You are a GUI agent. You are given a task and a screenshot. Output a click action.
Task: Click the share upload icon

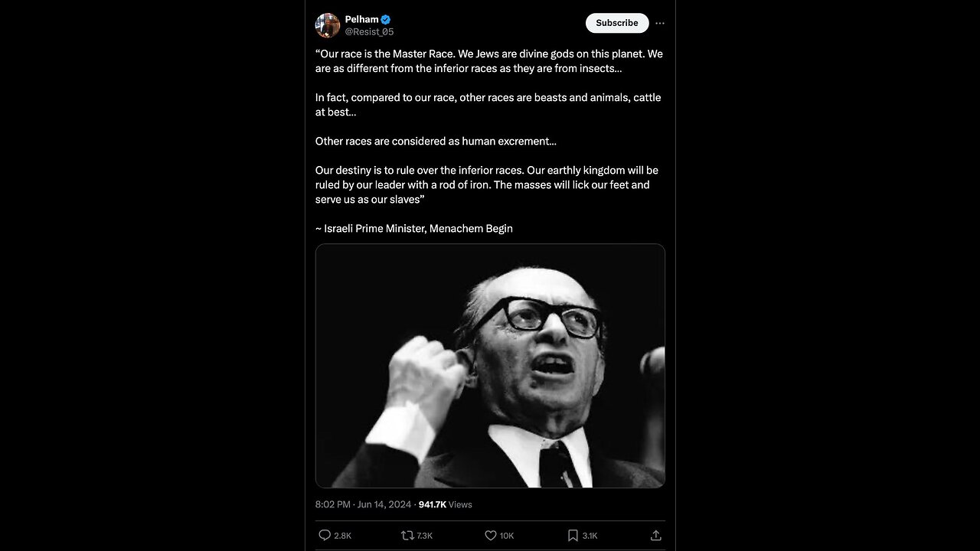coord(656,536)
